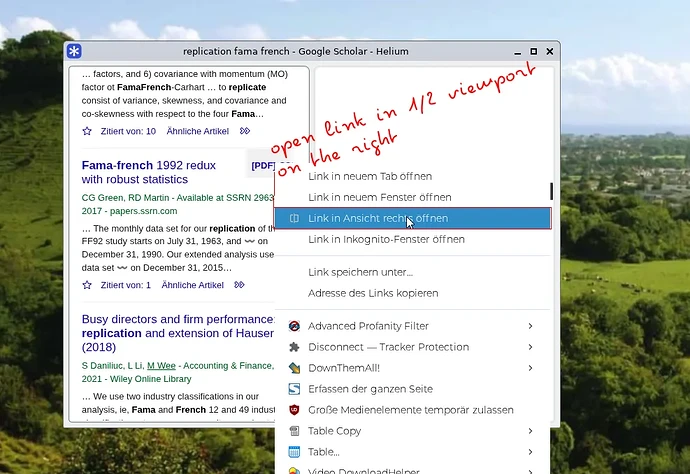Star the FamaFrench-Carhart result (cited by 10)
Viewport: 690px width, 474px height.
(x=87, y=131)
